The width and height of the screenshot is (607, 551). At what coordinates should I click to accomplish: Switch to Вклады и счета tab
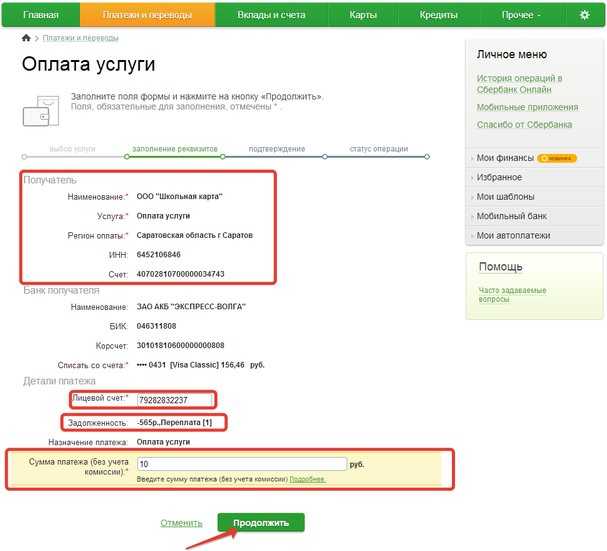click(271, 15)
